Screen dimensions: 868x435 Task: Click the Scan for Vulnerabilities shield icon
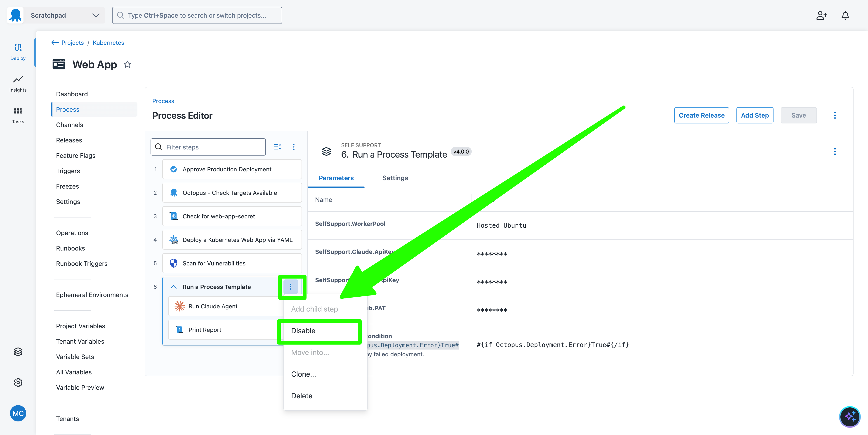coord(174,263)
